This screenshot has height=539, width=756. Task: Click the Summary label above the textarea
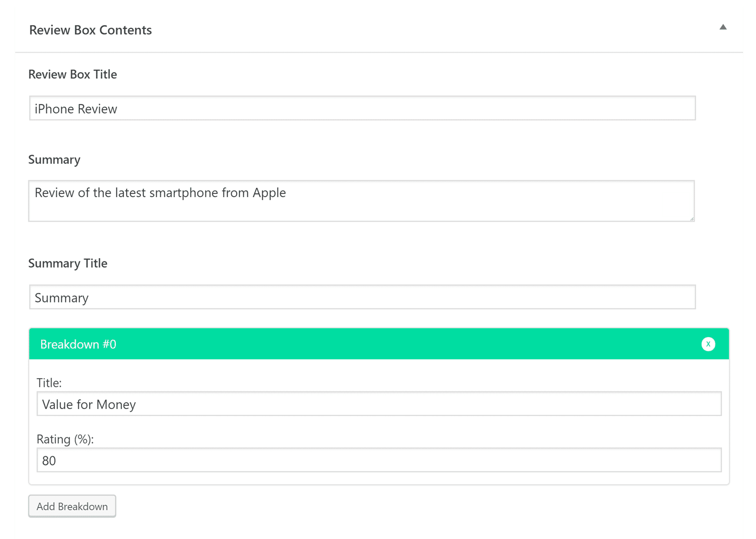(x=54, y=160)
